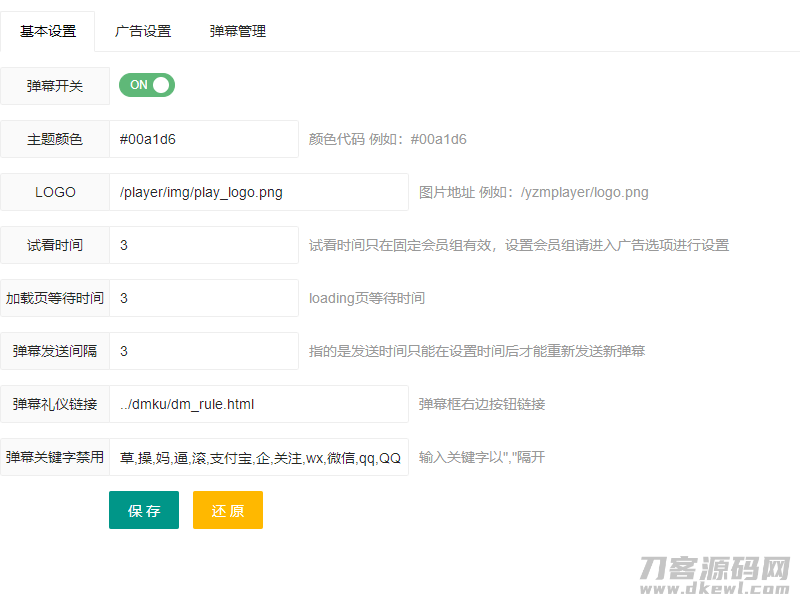Click the ON toggle for danmaku
The width and height of the screenshot is (800, 600).
point(146,85)
